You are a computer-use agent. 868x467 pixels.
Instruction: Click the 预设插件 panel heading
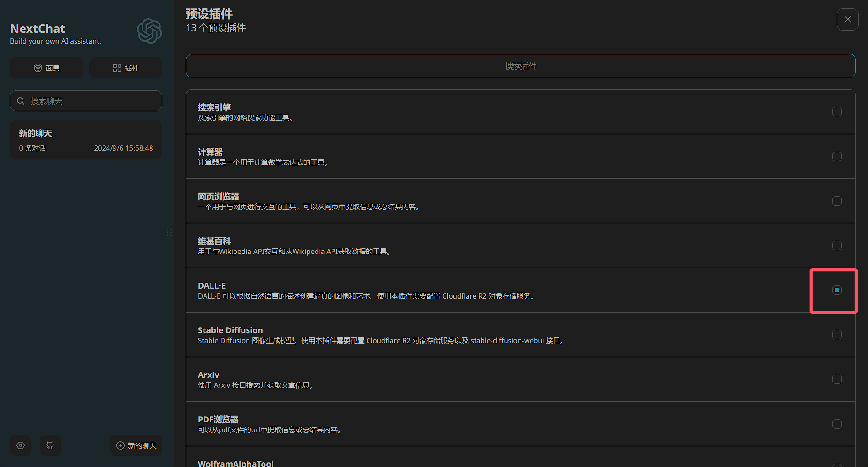(209, 14)
